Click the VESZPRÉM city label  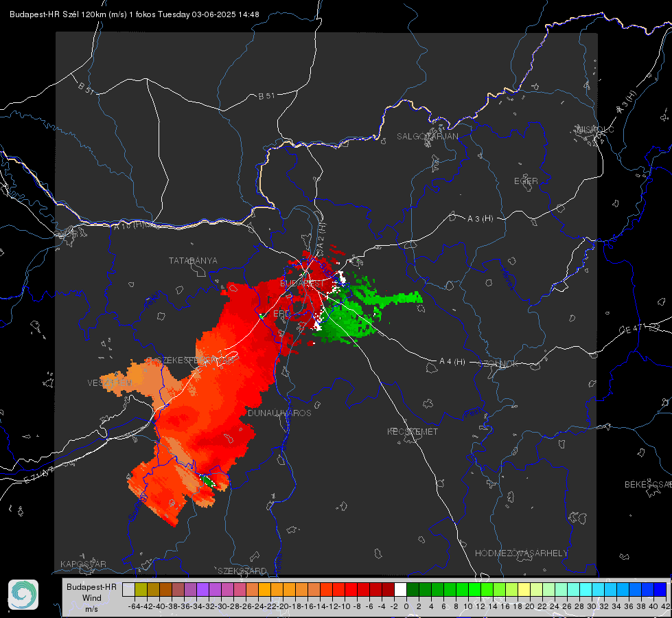110,382
